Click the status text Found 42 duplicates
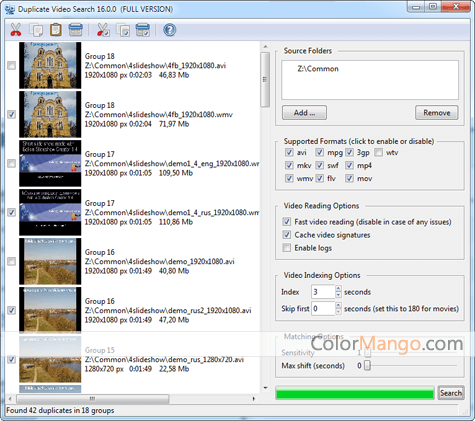This screenshot has width=475, height=421. tap(60, 410)
